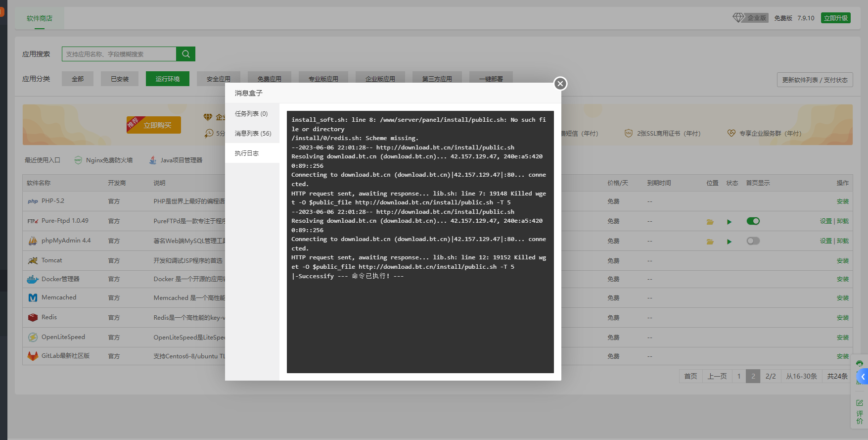868x440 pixels.
Task: Filter apps by 第三方应用 category
Action: click(x=437, y=78)
